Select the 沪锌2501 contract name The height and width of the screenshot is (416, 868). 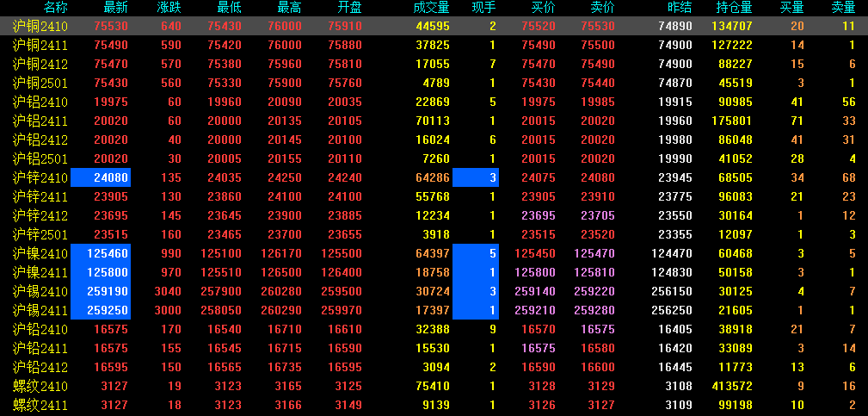coord(40,234)
